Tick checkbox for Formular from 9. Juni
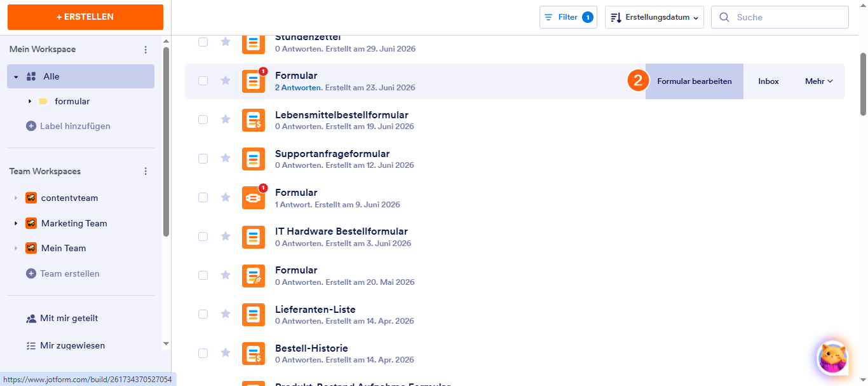Viewport: 868px width, 386px height. 203,197
